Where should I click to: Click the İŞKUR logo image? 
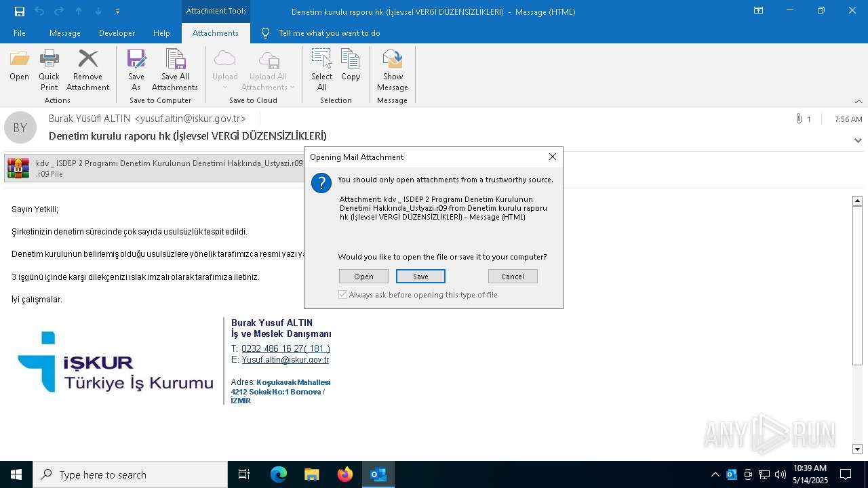point(115,362)
